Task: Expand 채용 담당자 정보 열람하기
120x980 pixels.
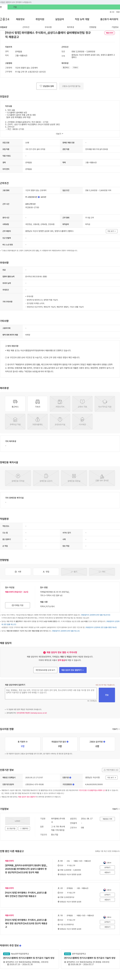Action: [x=73, y=670]
